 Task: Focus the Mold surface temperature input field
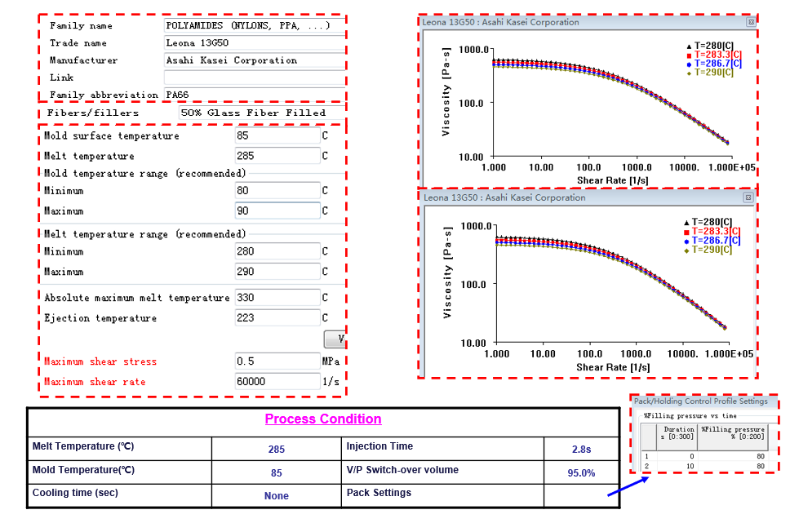[277, 135]
